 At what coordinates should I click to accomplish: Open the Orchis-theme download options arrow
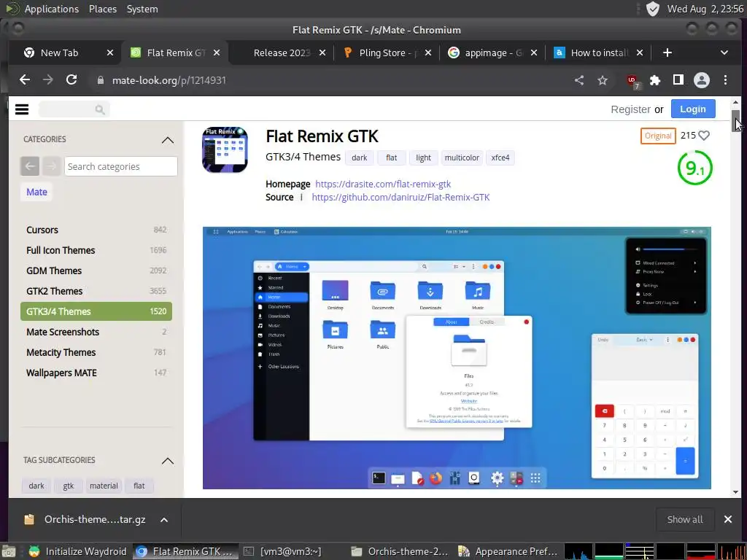[x=164, y=519]
